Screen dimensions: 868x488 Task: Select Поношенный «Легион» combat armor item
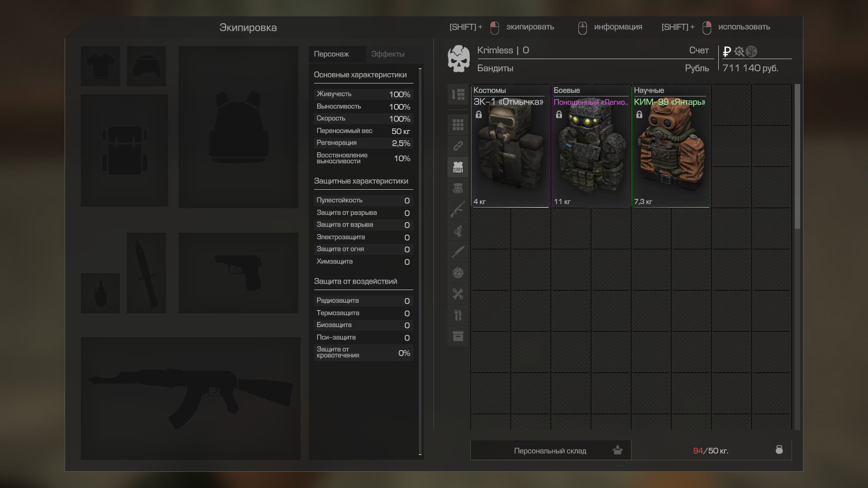590,146
